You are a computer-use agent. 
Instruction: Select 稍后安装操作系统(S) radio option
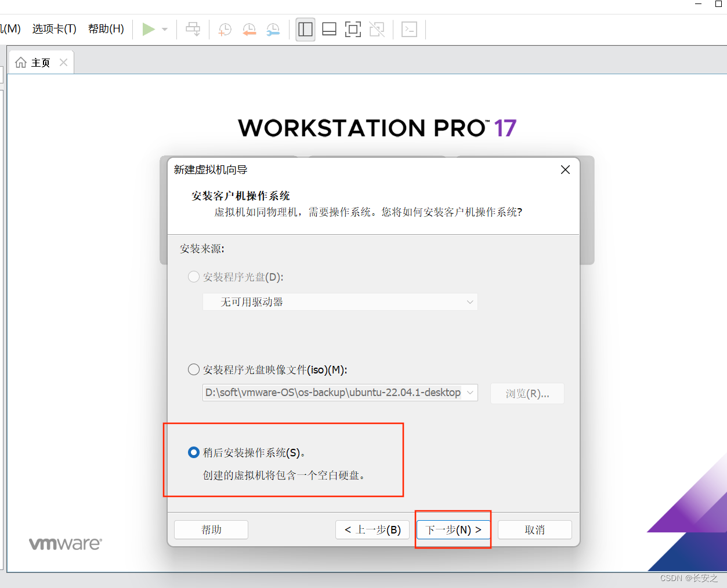click(x=194, y=452)
